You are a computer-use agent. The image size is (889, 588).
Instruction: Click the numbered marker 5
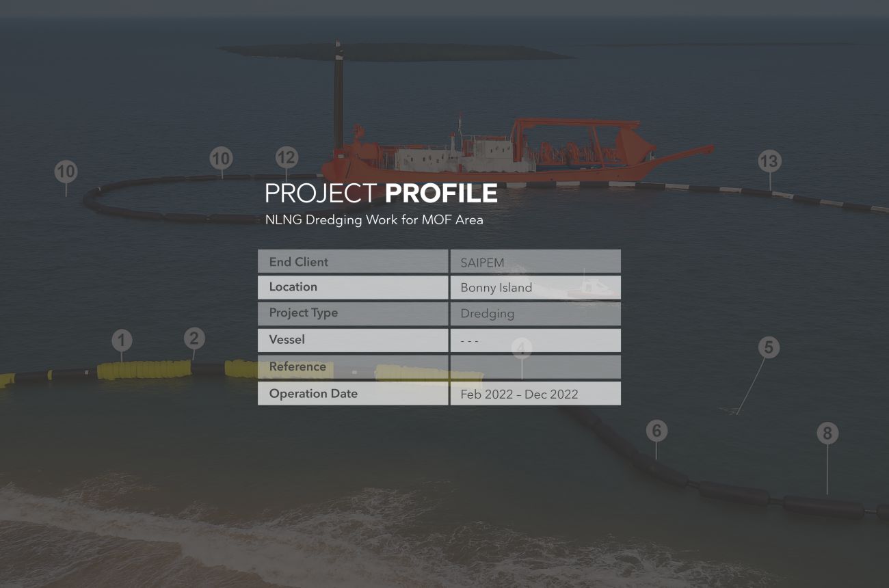(769, 347)
